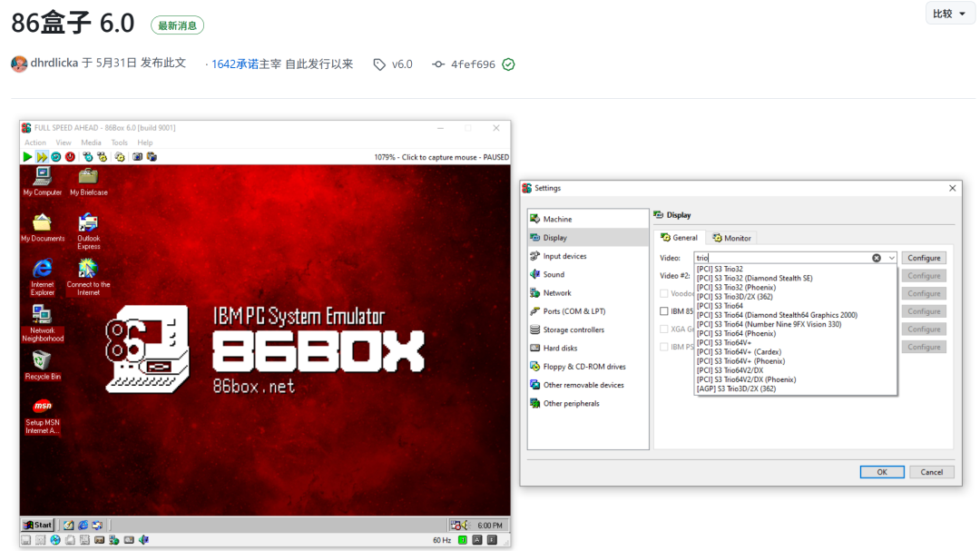Click the Configure button next to Video

pyautogui.click(x=924, y=258)
